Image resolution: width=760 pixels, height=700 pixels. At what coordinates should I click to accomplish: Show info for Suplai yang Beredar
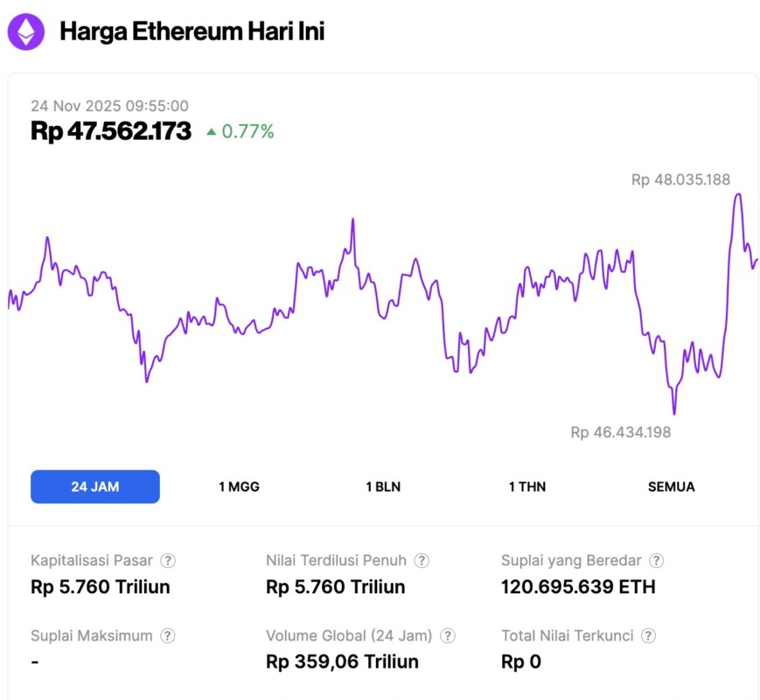pyautogui.click(x=657, y=561)
